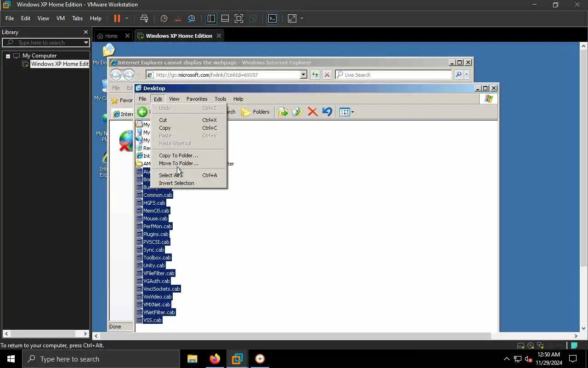Click the VMware Suspend (pause) button
588x368 pixels.
pos(117,18)
